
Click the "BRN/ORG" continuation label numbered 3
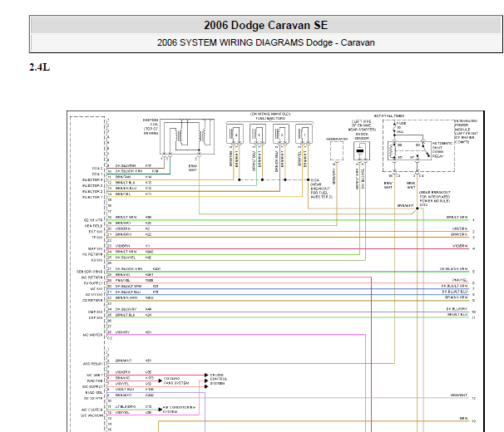pos(459,234)
